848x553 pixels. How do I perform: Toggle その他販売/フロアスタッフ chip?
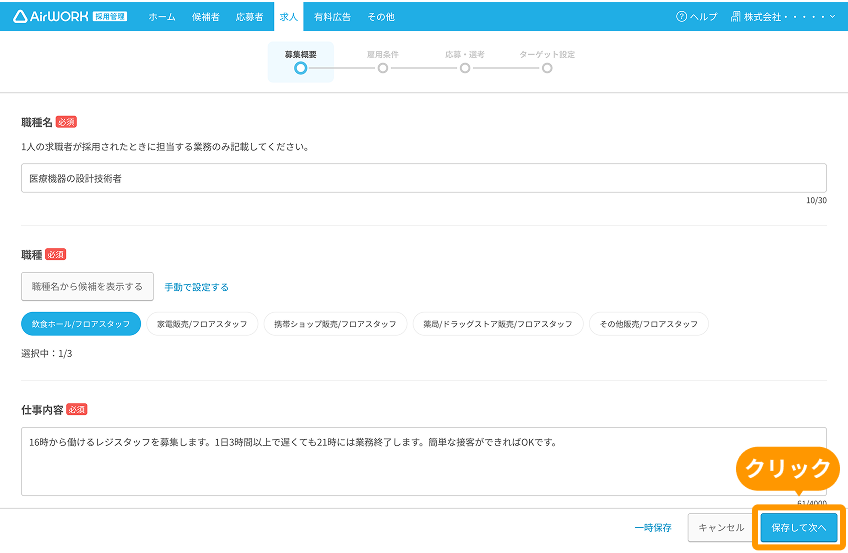[648, 324]
